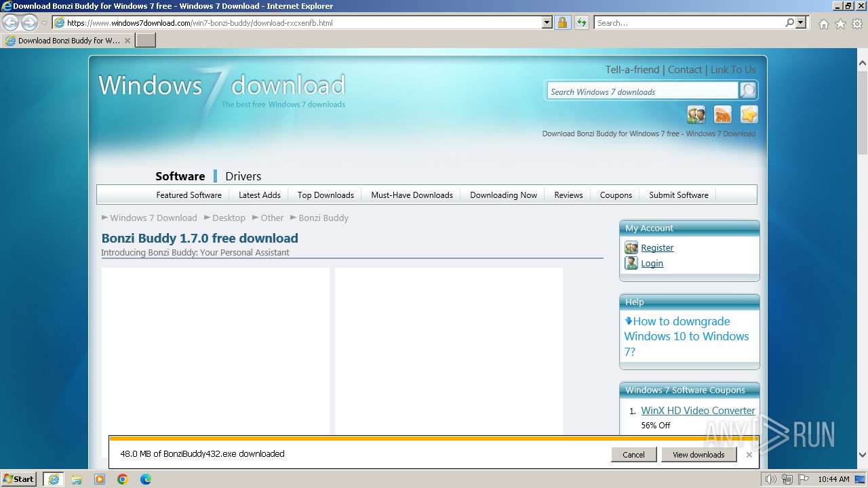This screenshot has width=868, height=488.
Task: Open the IE Favorites star icon
Action: pos(840,24)
